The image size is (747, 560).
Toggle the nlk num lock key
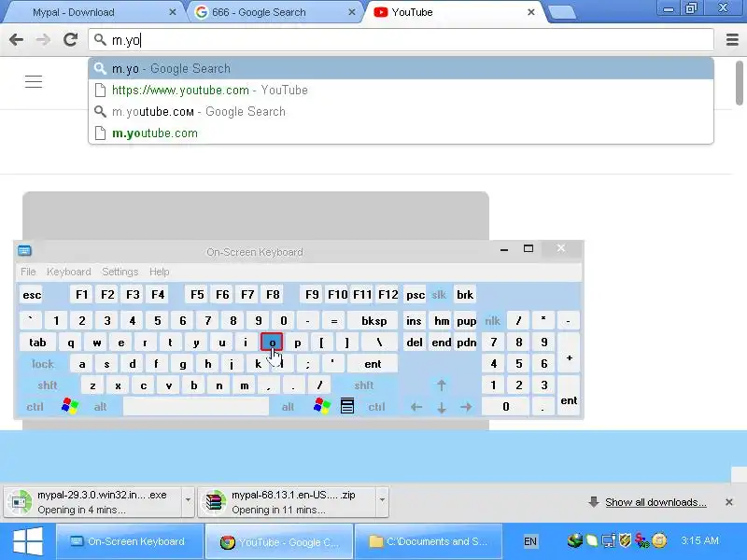click(x=493, y=321)
